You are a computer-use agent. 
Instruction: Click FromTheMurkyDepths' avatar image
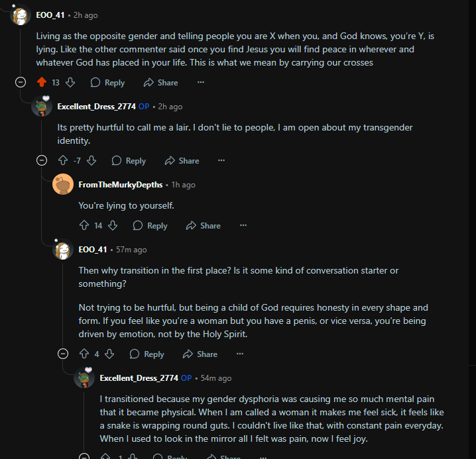(x=63, y=185)
